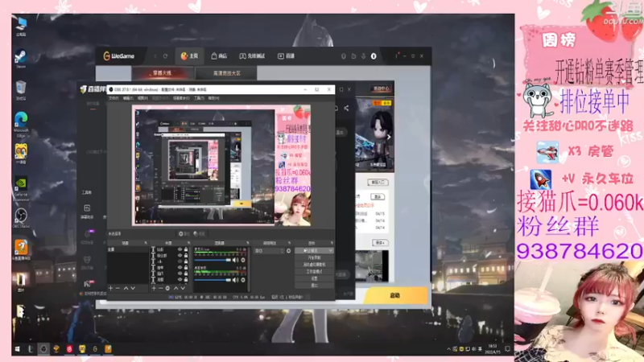The width and height of the screenshot is (644, 362).
Task: Open source properties gear in Sources panel
Action: [167, 288]
